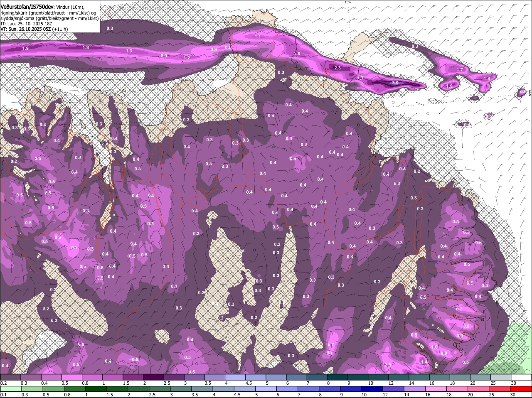The width and height of the screenshot is (532, 398).
Task: Click the 15W longitude label at top
Action: click(x=348, y=2)
